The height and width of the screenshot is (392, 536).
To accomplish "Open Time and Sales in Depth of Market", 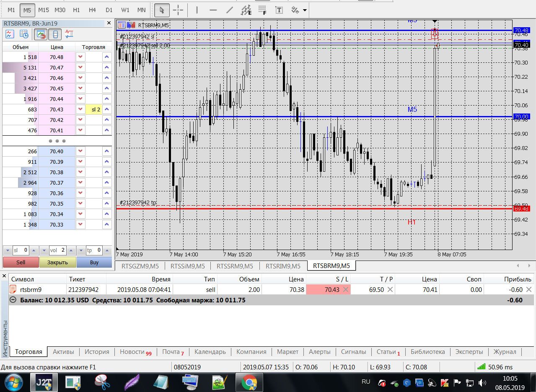I will (x=24, y=34).
